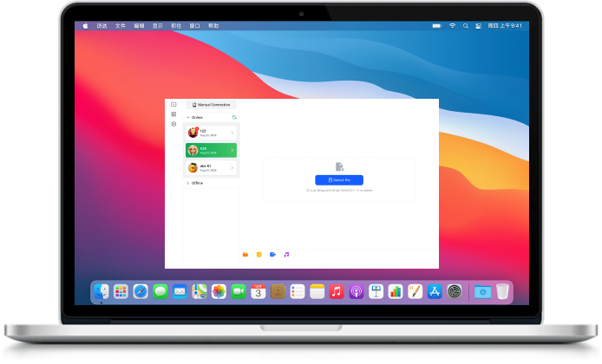The height and width of the screenshot is (364, 602).
Task: Open the settings gear in left sidebar
Action: pos(173,124)
